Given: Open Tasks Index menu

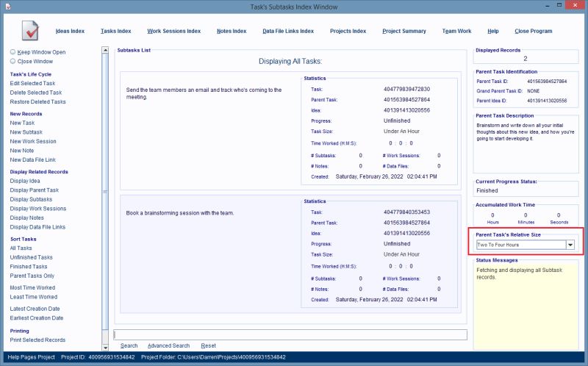Looking at the screenshot, I should 116,31.
